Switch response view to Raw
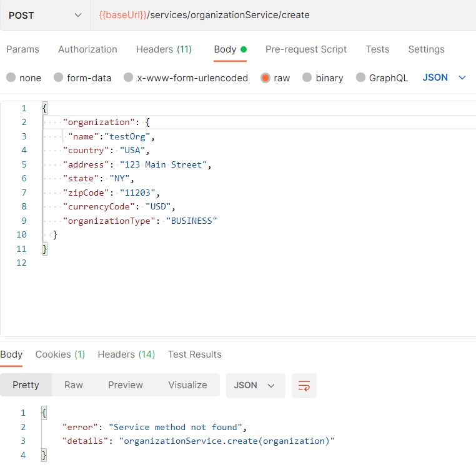This screenshot has width=476, height=467. point(74,385)
